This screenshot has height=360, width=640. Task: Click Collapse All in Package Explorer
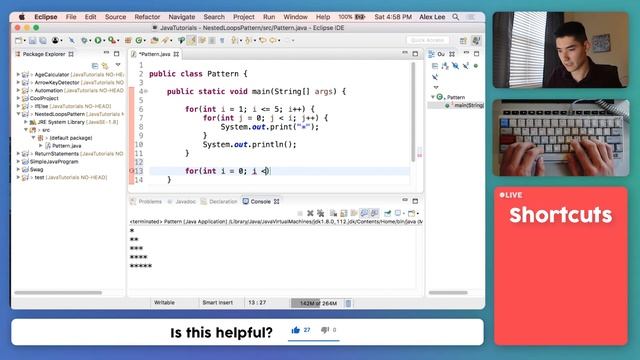click(x=95, y=65)
